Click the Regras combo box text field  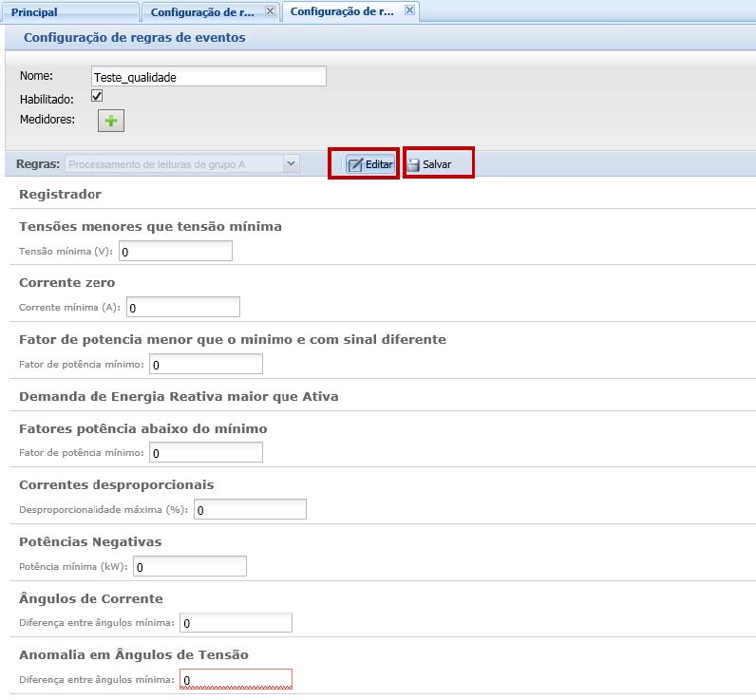tap(173, 164)
